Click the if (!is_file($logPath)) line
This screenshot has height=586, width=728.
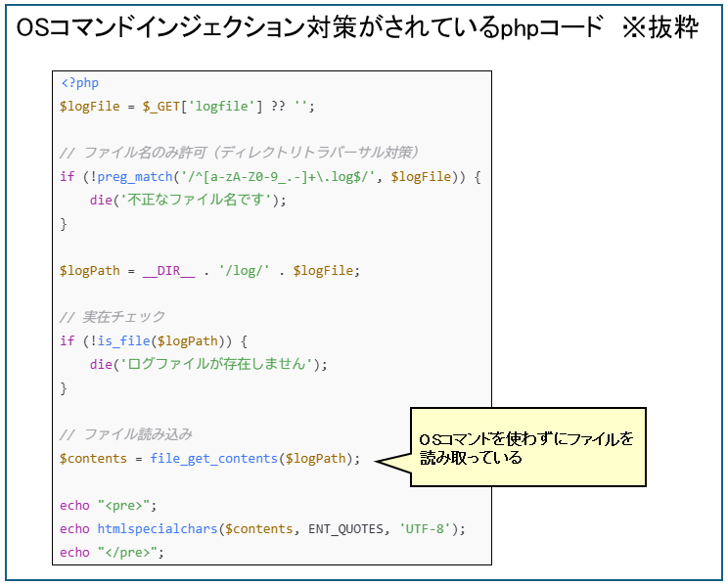pos(154,341)
